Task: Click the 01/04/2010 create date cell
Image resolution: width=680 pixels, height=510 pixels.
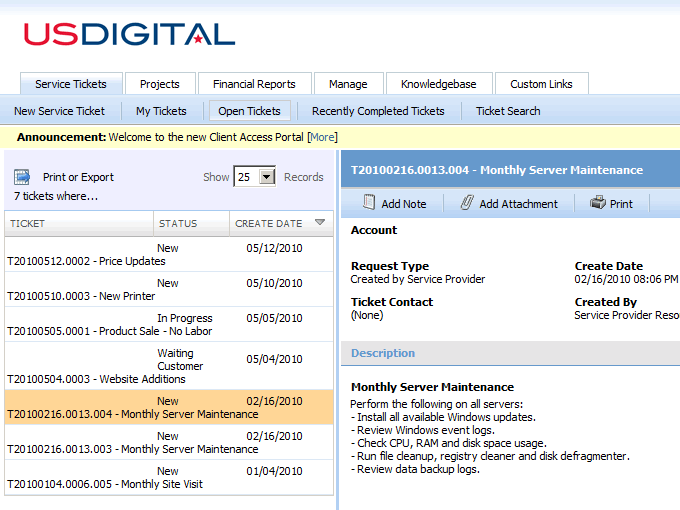Action: (275, 471)
